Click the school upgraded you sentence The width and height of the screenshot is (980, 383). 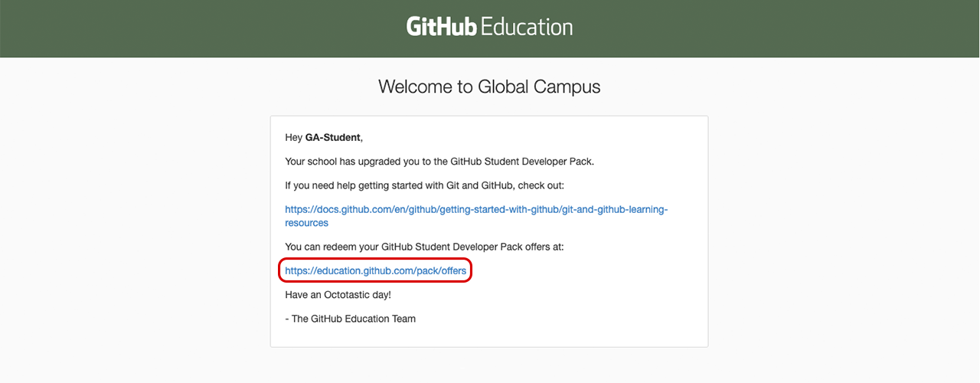coord(439,162)
